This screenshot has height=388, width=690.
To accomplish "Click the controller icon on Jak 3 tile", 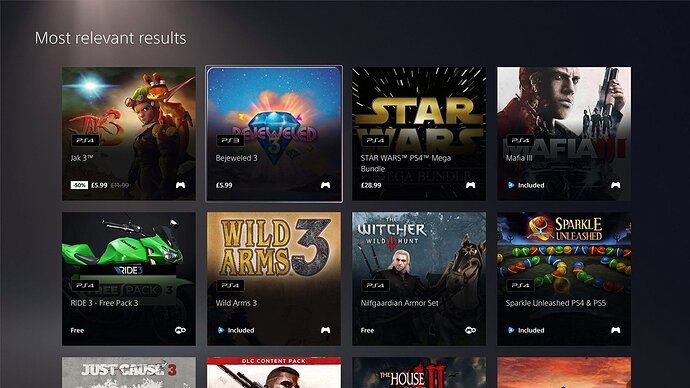I will coord(180,185).
